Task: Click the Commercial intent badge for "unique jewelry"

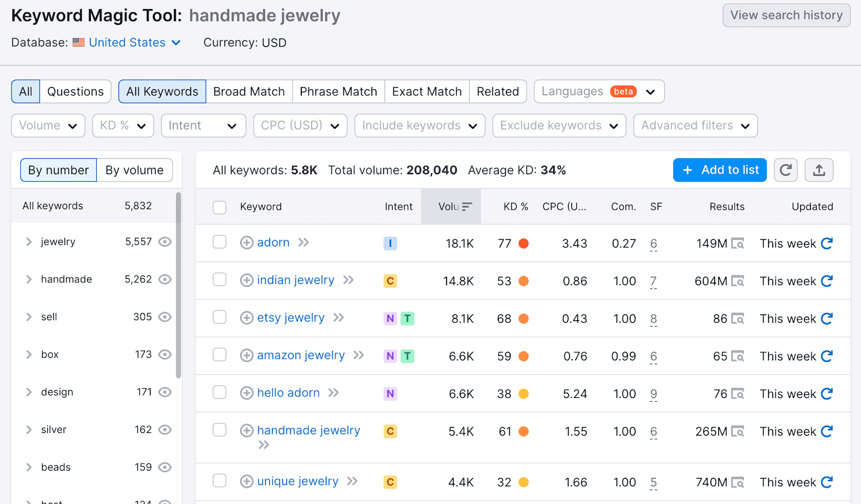Action: 390,482
